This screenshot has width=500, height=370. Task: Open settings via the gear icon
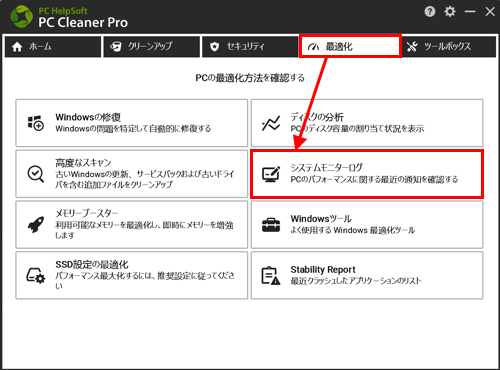(x=450, y=12)
